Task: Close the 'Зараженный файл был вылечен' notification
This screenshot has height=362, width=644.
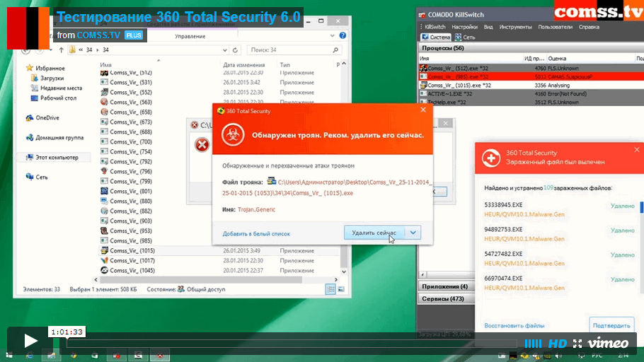Action: [x=637, y=149]
